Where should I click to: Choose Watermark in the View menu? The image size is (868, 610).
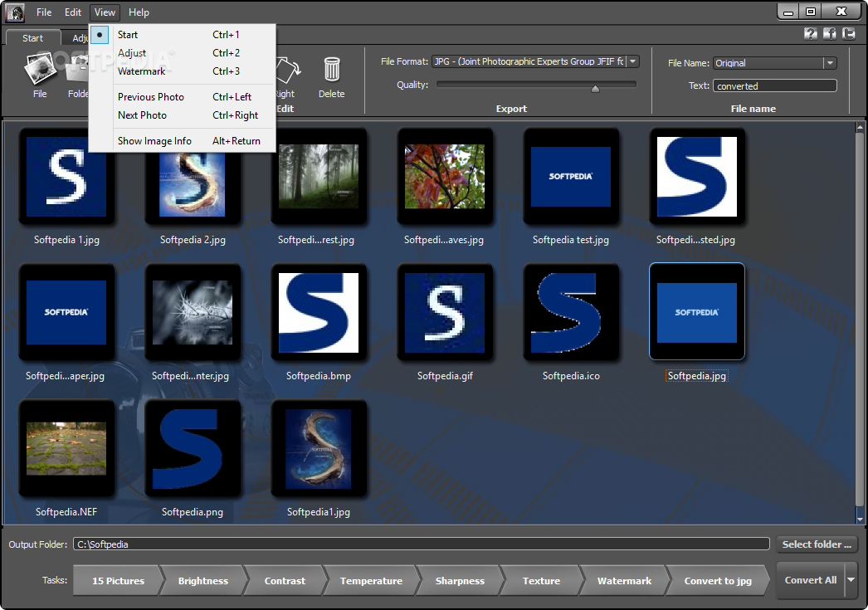[182, 71]
